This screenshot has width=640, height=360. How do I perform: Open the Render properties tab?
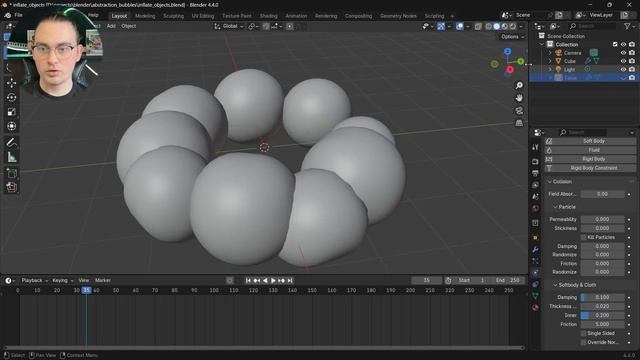pyautogui.click(x=536, y=162)
